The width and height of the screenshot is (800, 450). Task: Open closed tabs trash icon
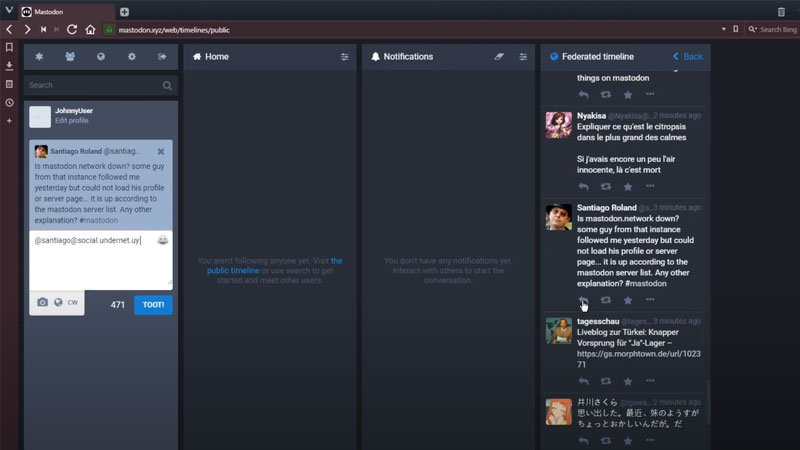pos(781,12)
